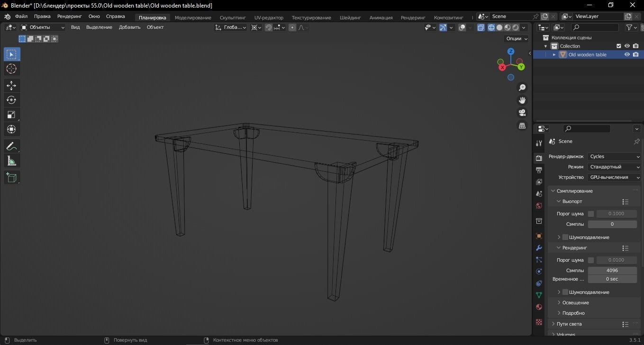
Task: Toggle Collection exclude checkbox in outliner
Action: click(x=618, y=46)
